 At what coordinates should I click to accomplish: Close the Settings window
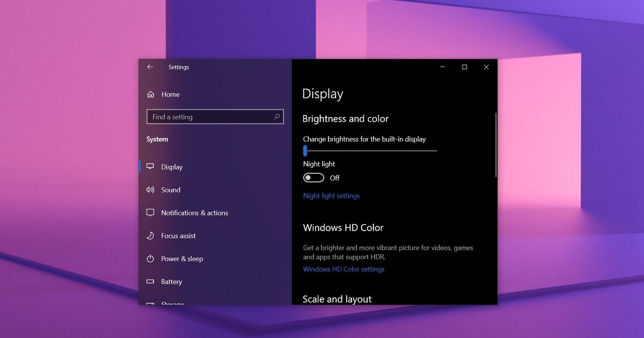point(486,67)
